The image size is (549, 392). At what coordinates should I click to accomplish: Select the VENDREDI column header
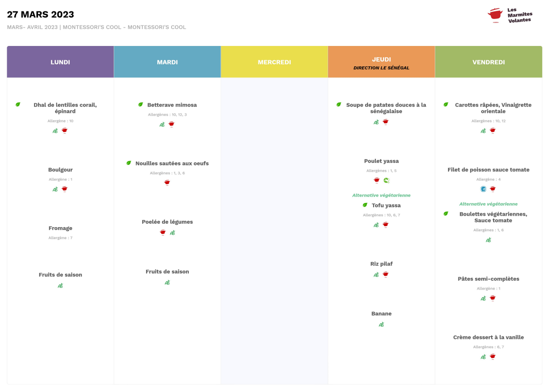tap(488, 62)
